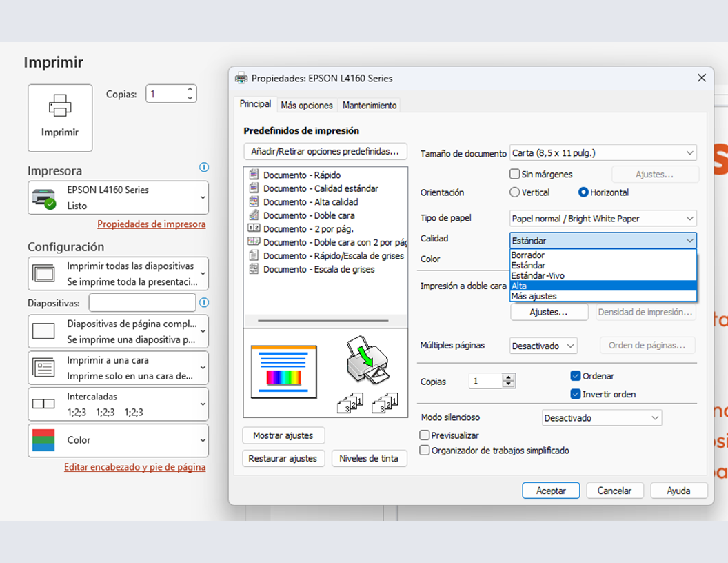Click the Ayuda button
Screen dimensions: 728x563
[x=679, y=491]
